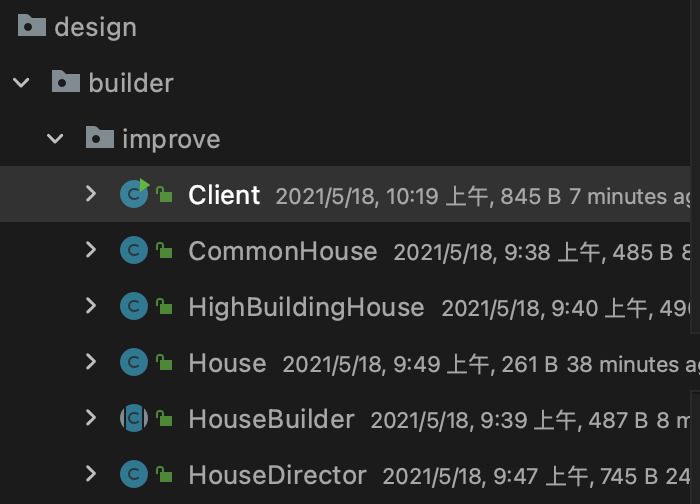Click the improve package folder icon

(100, 137)
